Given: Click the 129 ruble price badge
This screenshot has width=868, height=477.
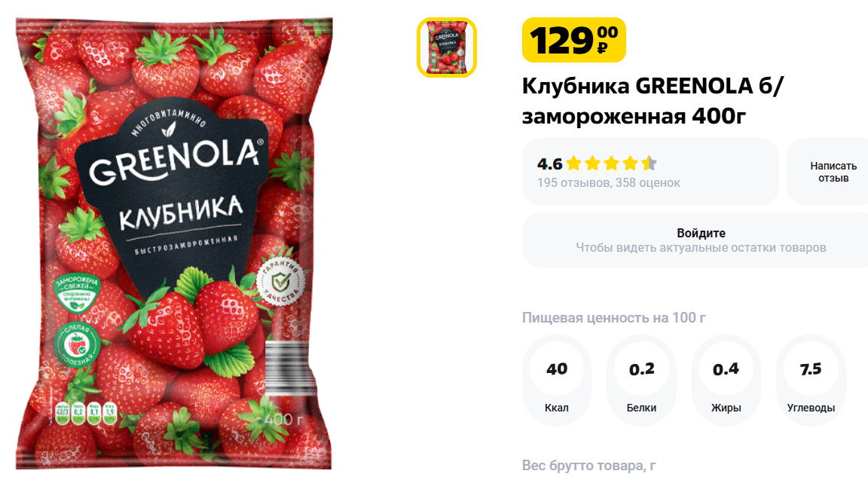Looking at the screenshot, I should (574, 40).
